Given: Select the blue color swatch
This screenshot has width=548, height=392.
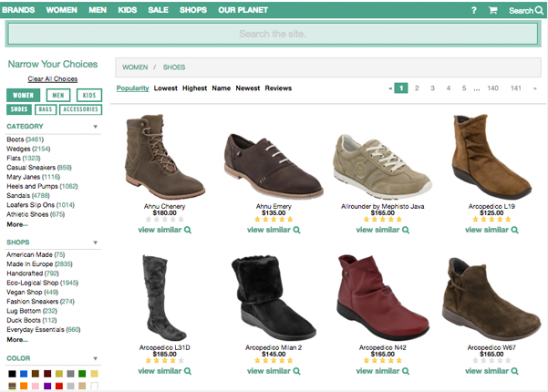Looking at the screenshot, I should click(24, 374).
